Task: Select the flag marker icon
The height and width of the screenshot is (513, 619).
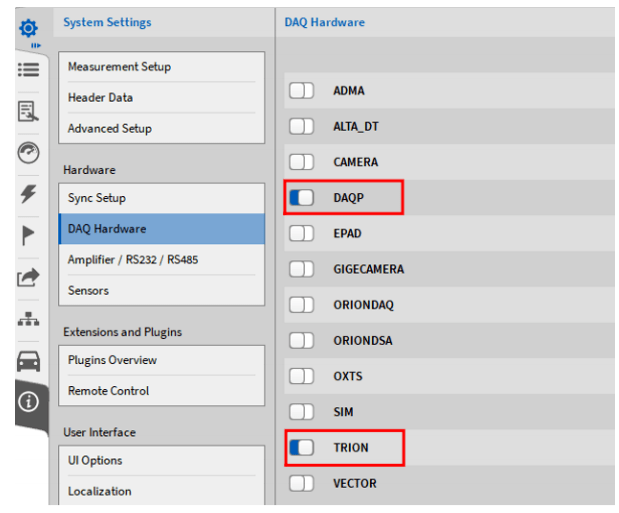Action: pos(29,237)
